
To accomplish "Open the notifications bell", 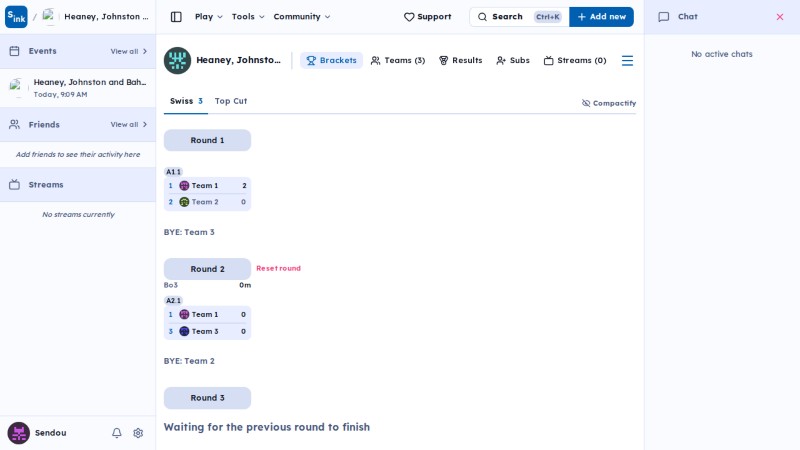I will [x=117, y=433].
